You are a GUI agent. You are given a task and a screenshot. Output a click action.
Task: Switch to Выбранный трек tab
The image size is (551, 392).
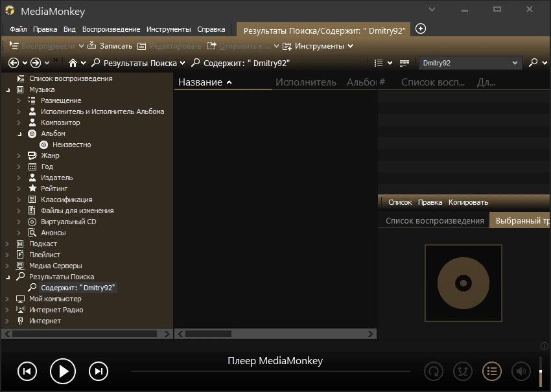[520, 220]
